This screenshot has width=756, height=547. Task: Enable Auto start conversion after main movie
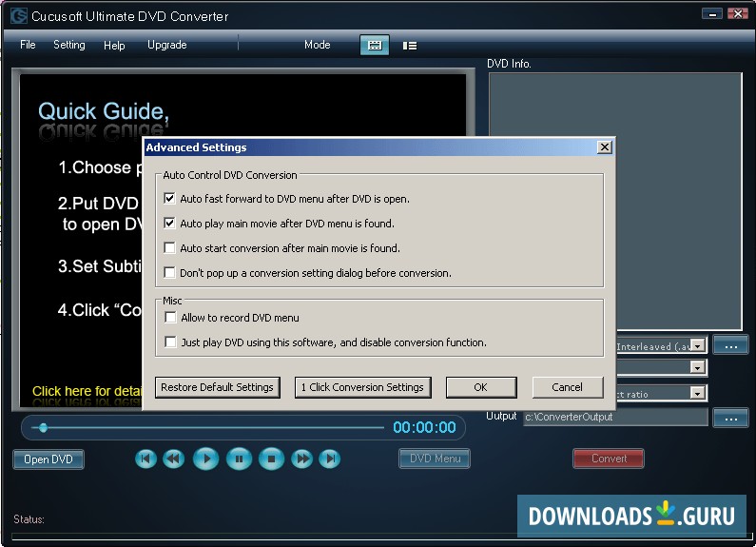coord(169,248)
